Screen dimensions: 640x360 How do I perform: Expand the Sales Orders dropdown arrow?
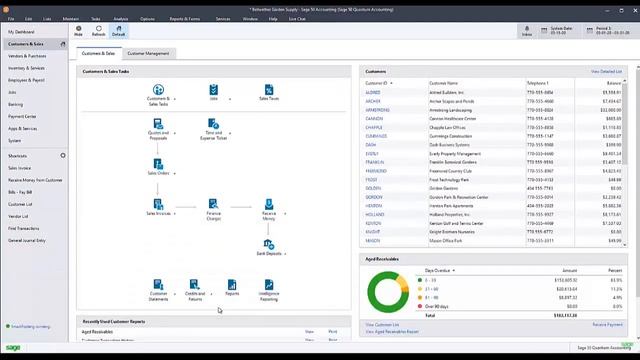point(175,173)
